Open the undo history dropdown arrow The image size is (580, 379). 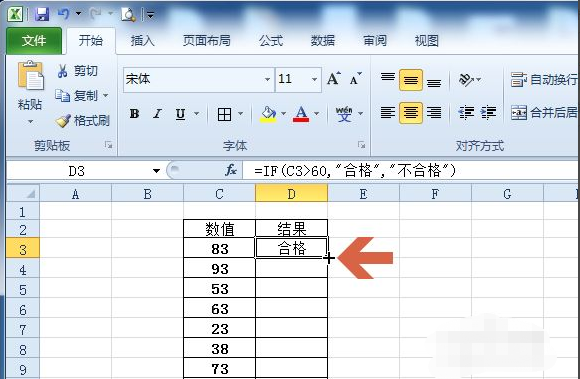point(78,14)
